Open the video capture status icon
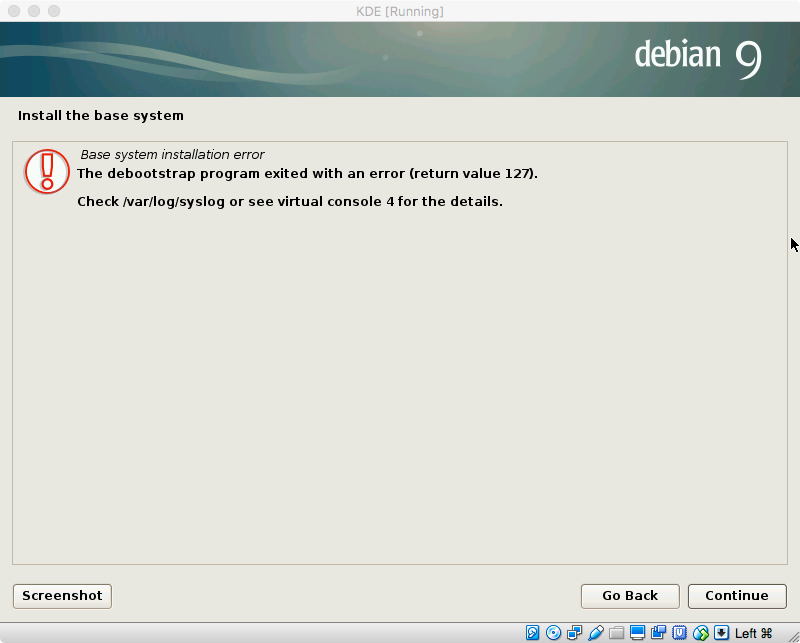Viewport: 800px width, 643px height. pyautogui.click(x=658, y=633)
